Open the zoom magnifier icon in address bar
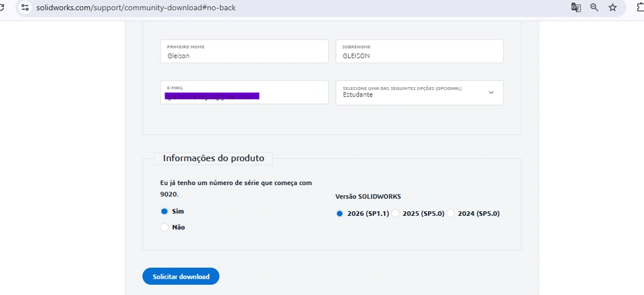This screenshot has width=644, height=295. pyautogui.click(x=594, y=7)
